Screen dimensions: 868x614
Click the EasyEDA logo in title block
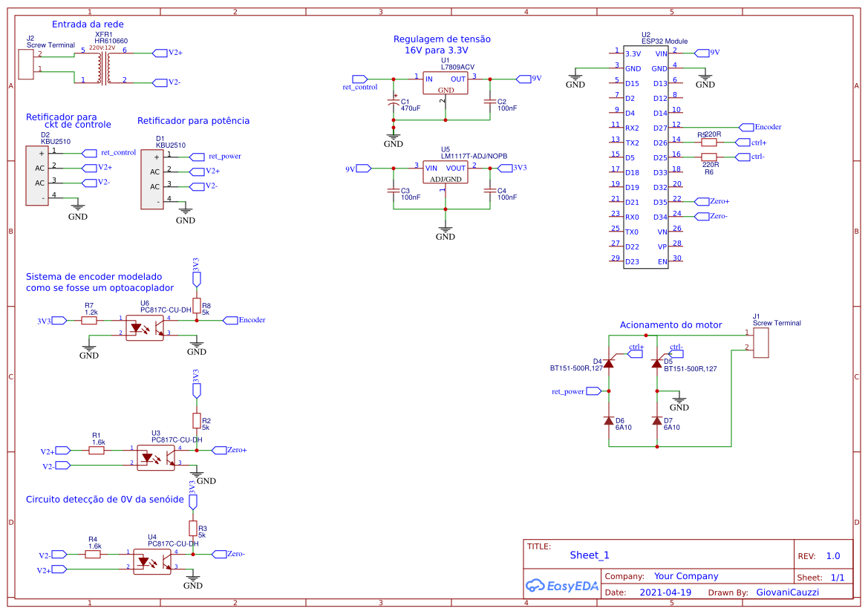coord(562,585)
